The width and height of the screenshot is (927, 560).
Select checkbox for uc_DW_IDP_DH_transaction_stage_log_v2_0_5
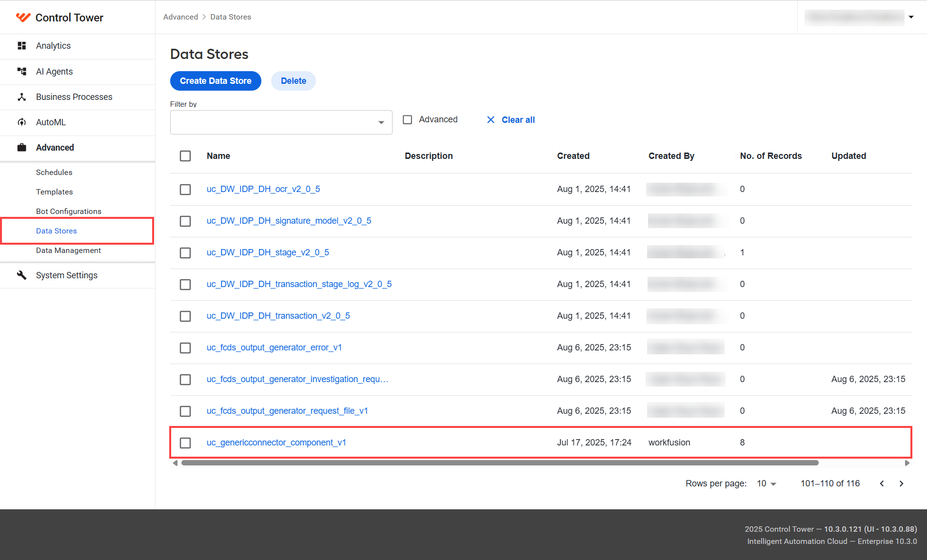(185, 285)
